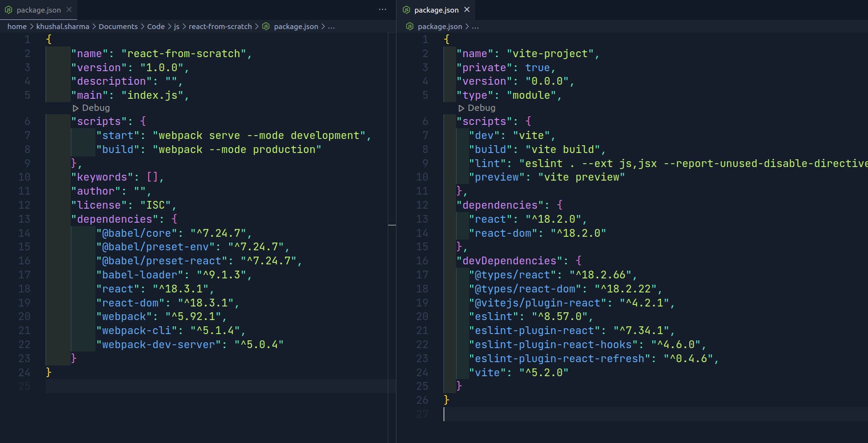The width and height of the screenshot is (868, 443).
Task: Open the 'Code' breadcrumb
Action: [x=156, y=27]
